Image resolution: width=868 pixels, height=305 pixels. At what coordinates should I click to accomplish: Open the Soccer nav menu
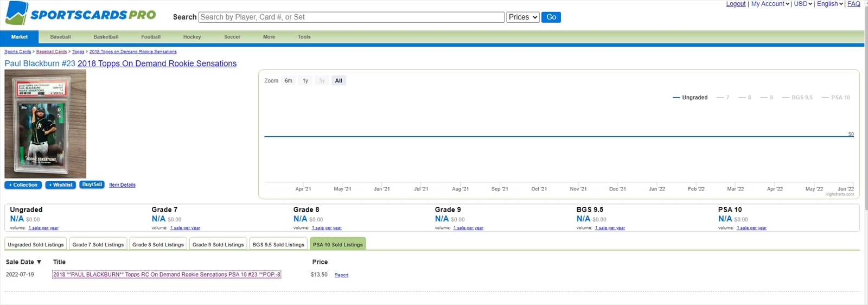pos(232,37)
